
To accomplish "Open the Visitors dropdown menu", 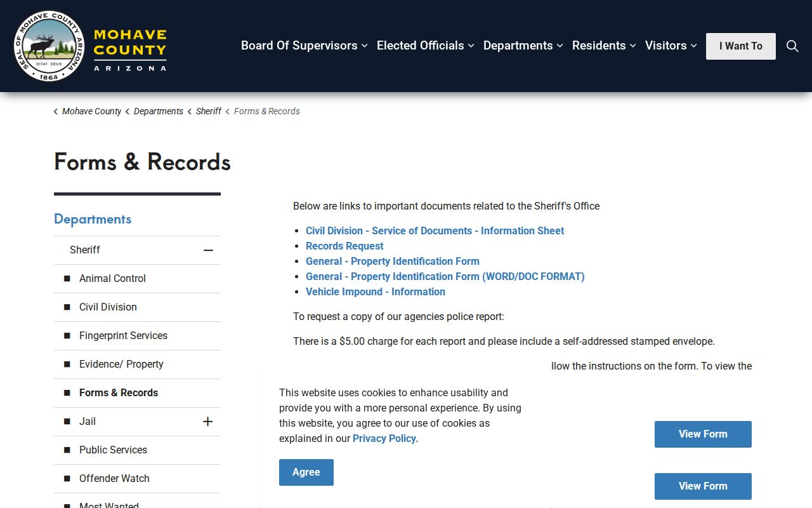I will [x=671, y=46].
